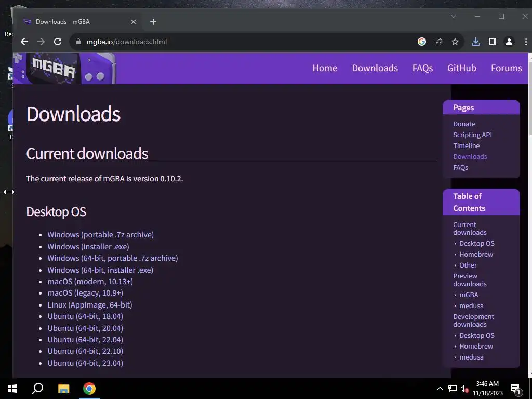Jump to Preview downloads in contents
This screenshot has width=532, height=399.
[470, 280]
